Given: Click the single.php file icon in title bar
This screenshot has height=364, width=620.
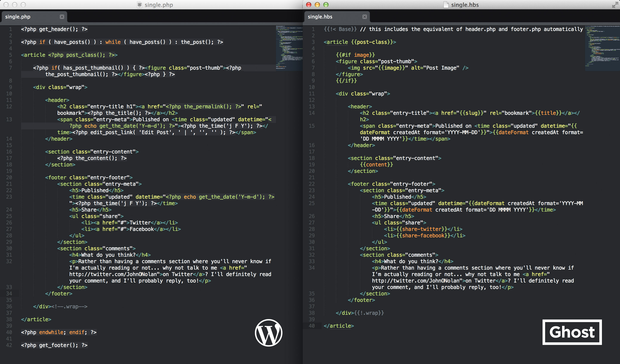Looking at the screenshot, I should click(x=139, y=5).
